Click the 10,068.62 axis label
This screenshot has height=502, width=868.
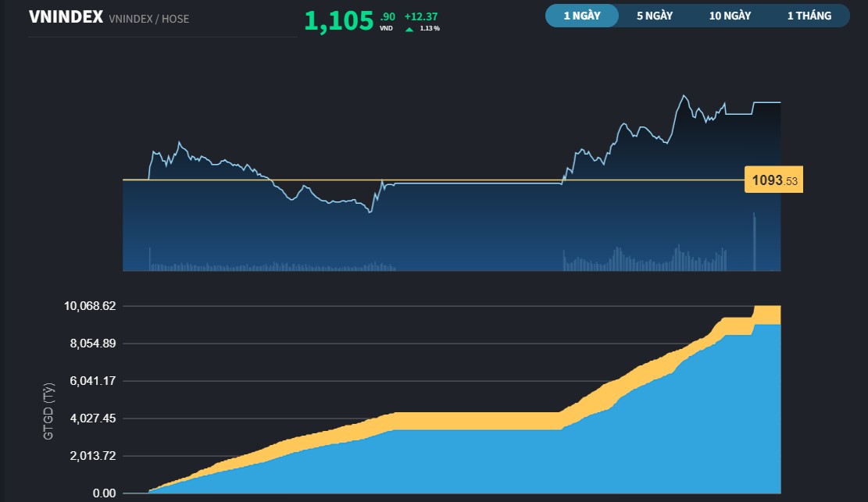[90, 305]
